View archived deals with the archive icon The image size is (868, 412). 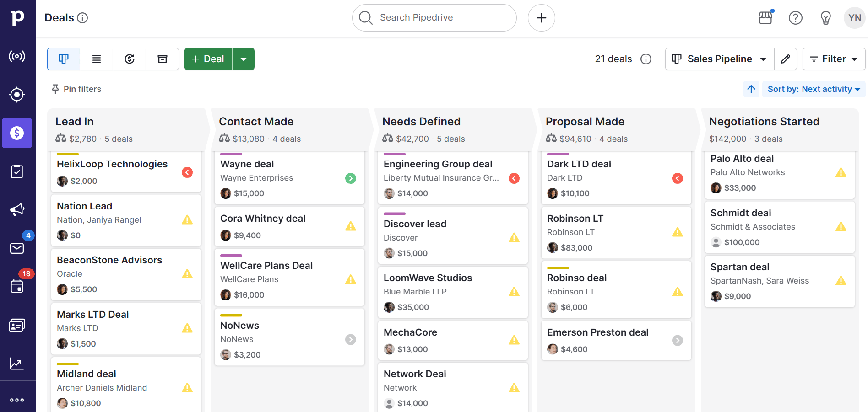tap(162, 59)
